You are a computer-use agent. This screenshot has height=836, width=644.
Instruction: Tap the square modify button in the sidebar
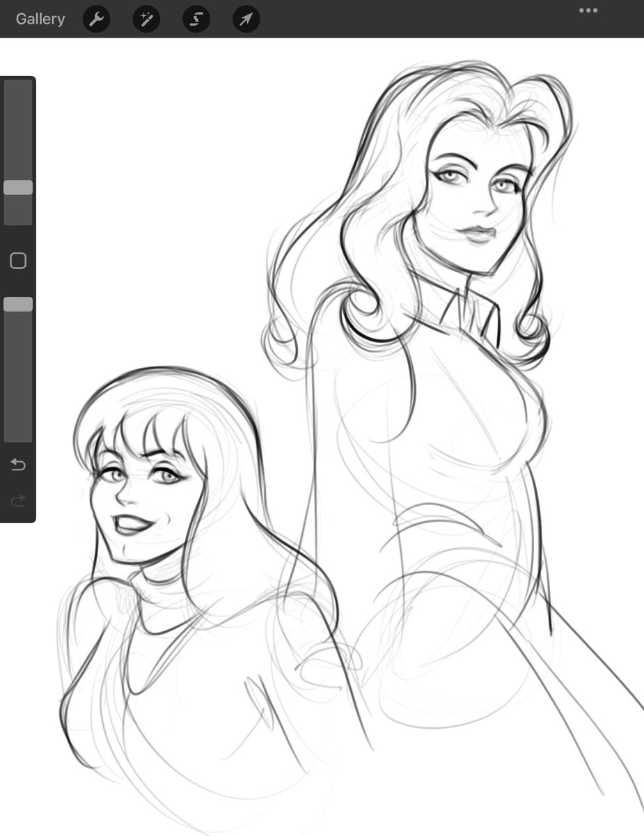point(18,261)
